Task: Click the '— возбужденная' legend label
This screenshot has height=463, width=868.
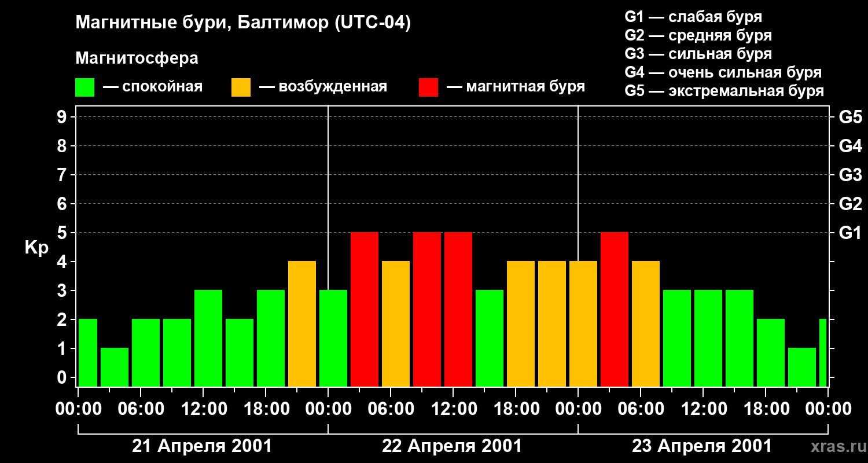Action: click(x=323, y=87)
